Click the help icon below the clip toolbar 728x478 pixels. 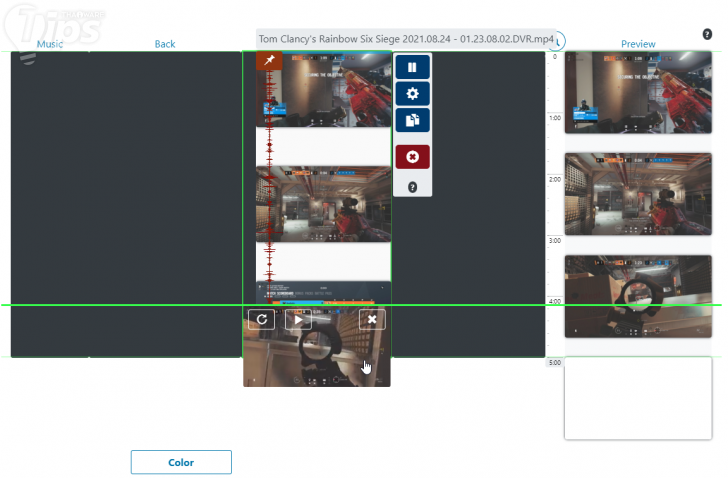coord(412,187)
